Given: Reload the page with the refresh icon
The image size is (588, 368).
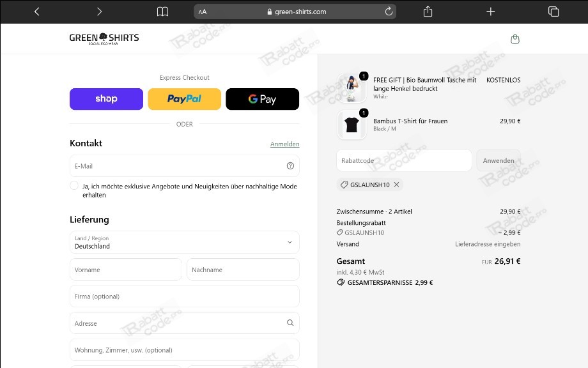Looking at the screenshot, I should tap(389, 11).
